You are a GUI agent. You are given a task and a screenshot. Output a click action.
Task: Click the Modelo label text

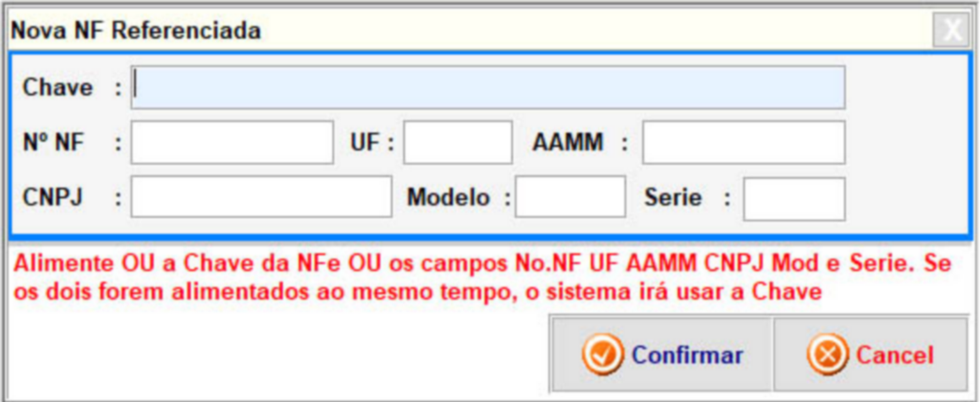448,197
